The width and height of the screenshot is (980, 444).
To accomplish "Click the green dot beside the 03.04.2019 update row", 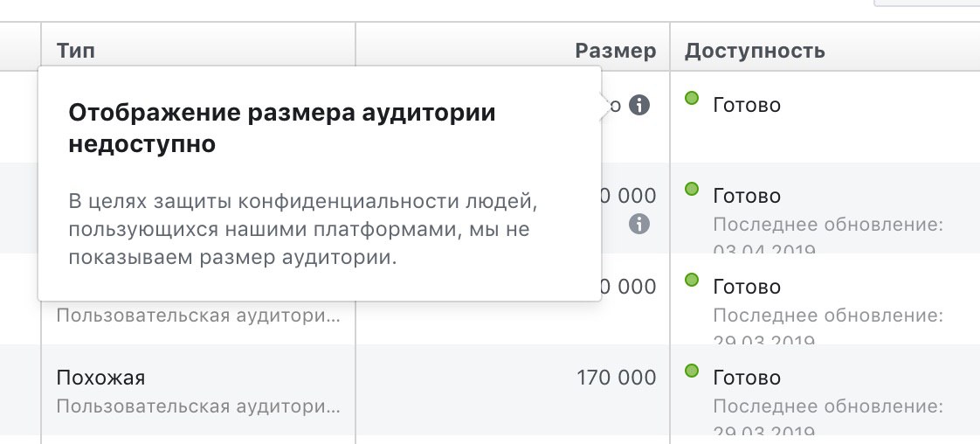I will pyautogui.click(x=691, y=188).
